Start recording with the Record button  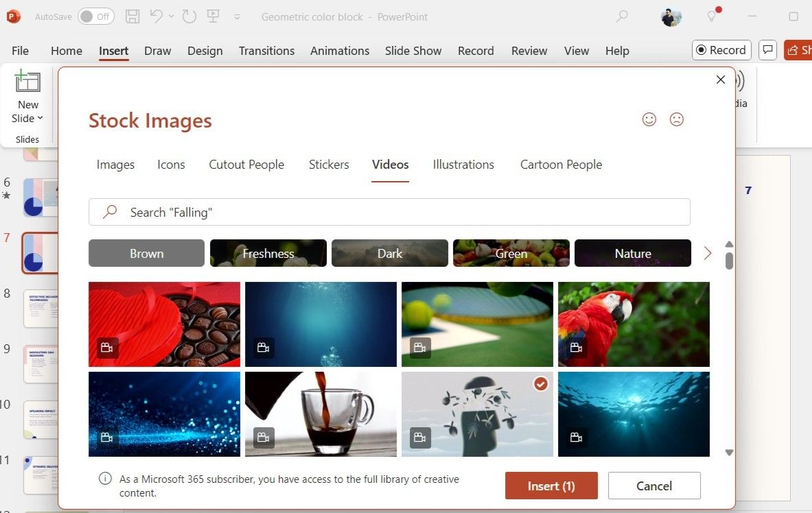[x=721, y=49]
